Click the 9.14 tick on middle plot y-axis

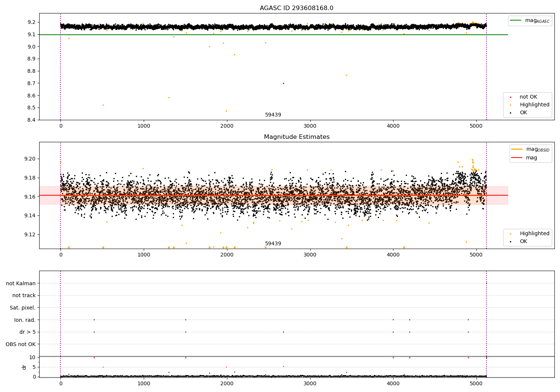pyautogui.click(x=30, y=216)
